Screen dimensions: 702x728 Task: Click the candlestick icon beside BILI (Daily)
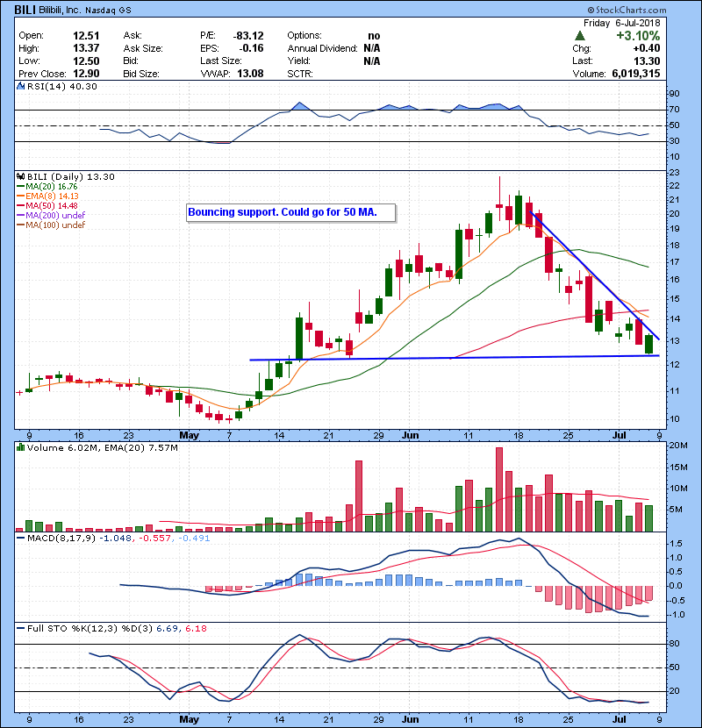(20, 176)
